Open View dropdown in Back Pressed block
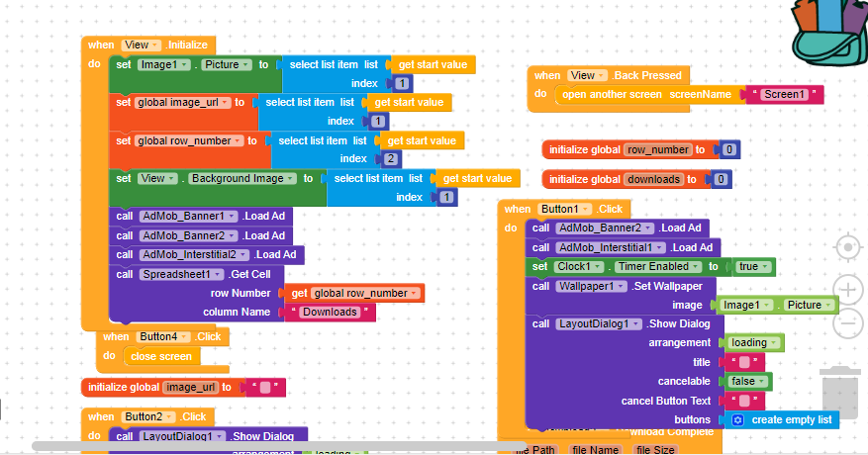 pyautogui.click(x=587, y=76)
